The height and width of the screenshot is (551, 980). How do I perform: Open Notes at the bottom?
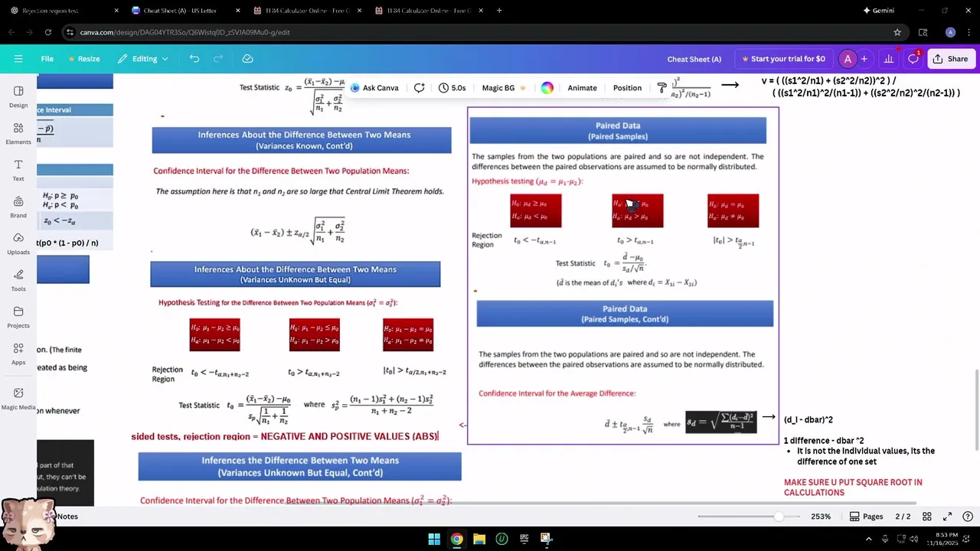point(67,517)
